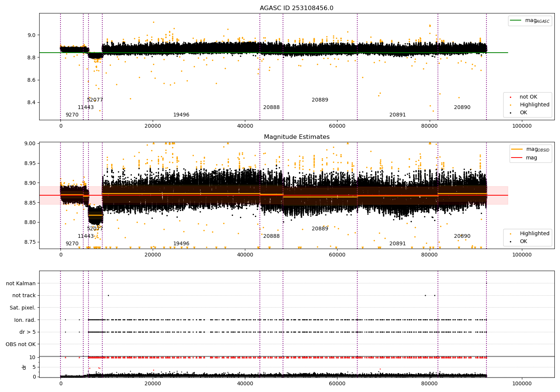Click y-axis tick 8.4 on top plot
The image size is (560, 392).
click(x=31, y=102)
